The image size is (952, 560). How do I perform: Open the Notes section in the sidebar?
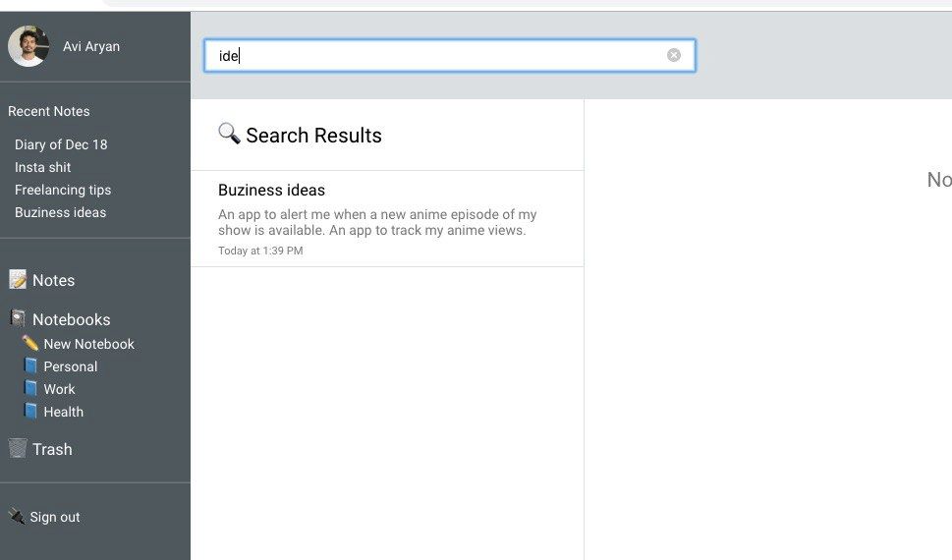[x=53, y=280]
